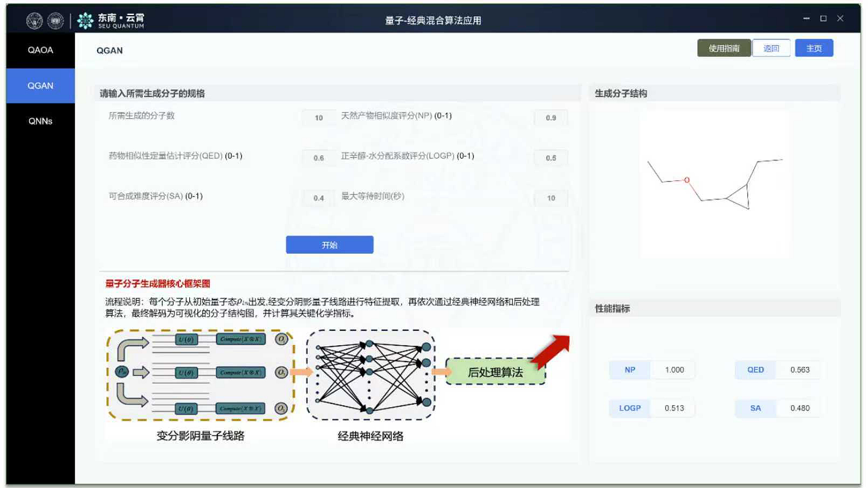
Task: Click the 返回 back button
Action: (x=771, y=48)
